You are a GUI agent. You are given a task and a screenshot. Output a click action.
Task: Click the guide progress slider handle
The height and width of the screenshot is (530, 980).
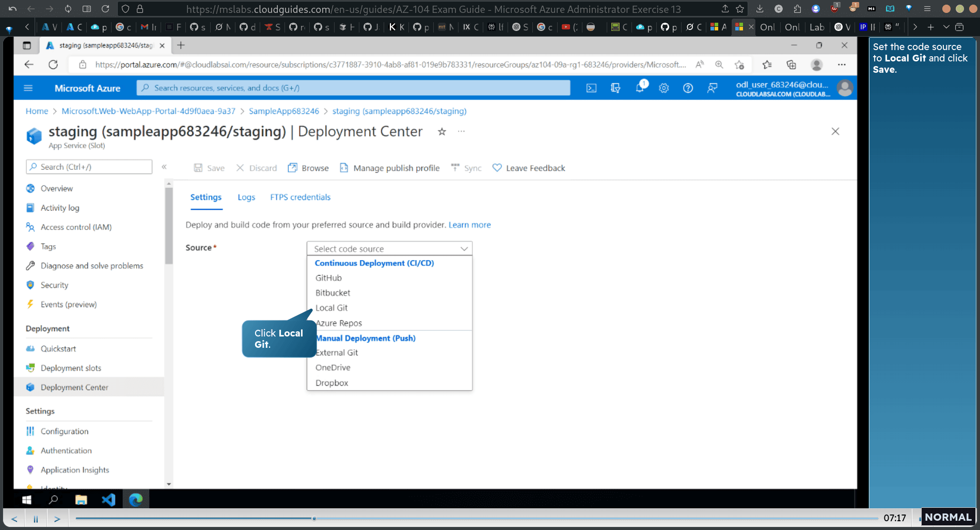coord(314,518)
